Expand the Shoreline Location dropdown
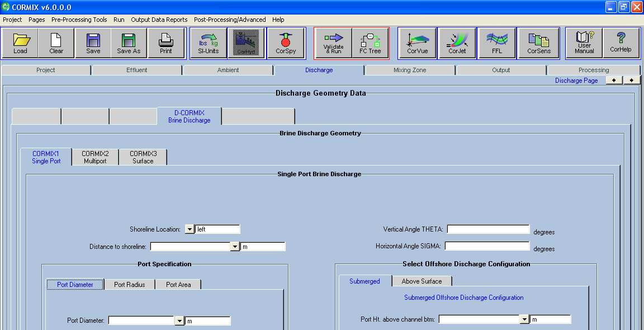The height and width of the screenshot is (330, 644). coord(190,229)
